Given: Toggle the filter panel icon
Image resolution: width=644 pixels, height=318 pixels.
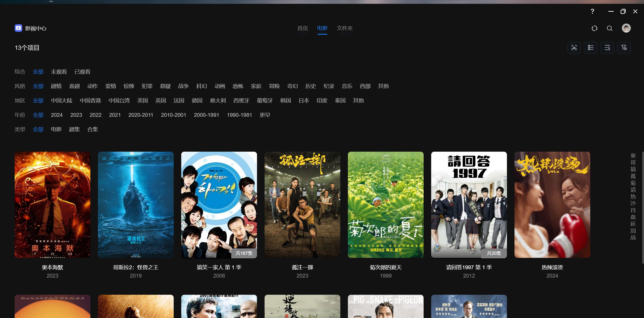Looking at the screenshot, I should pos(624,48).
